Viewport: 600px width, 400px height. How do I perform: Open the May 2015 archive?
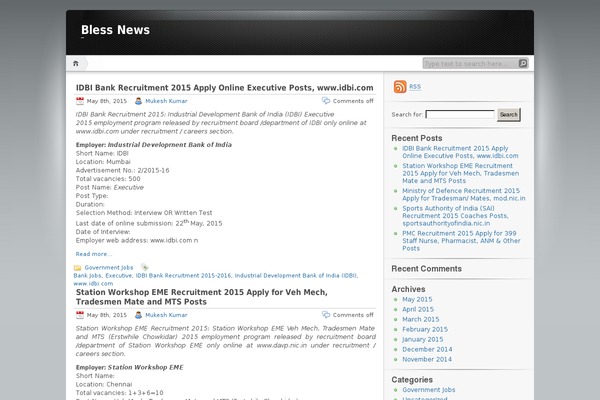[x=417, y=299]
